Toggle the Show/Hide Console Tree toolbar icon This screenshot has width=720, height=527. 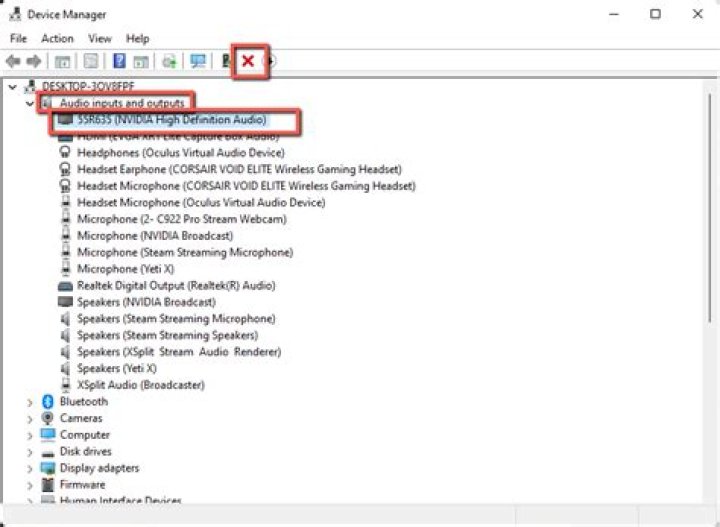click(x=62, y=61)
